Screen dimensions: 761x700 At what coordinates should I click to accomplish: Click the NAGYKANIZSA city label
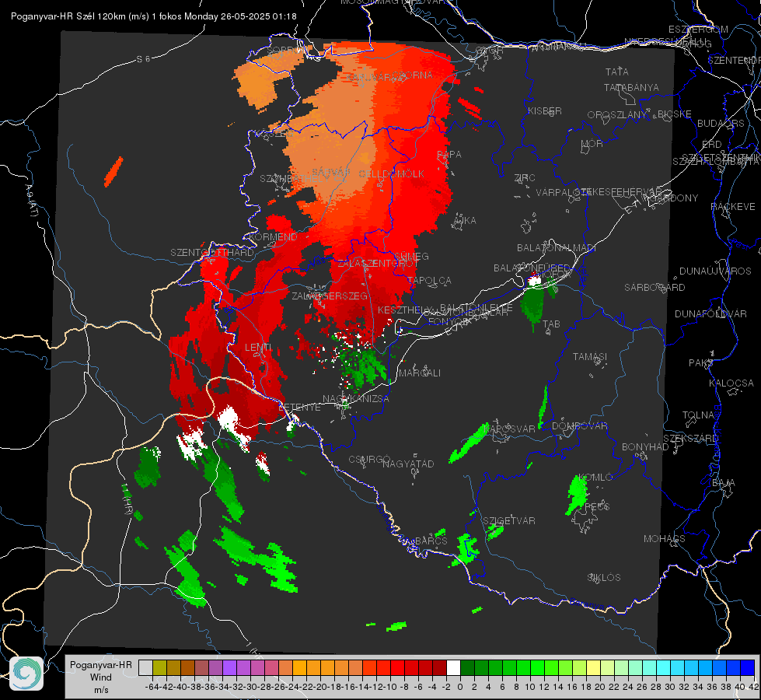(x=356, y=398)
